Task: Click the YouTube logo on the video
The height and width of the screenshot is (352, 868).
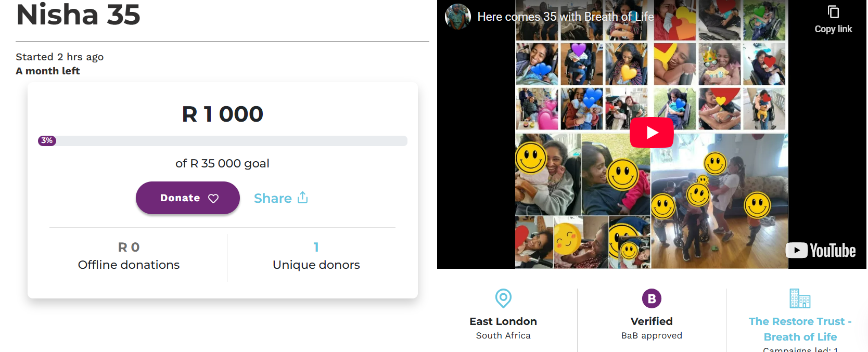Action: 821,251
